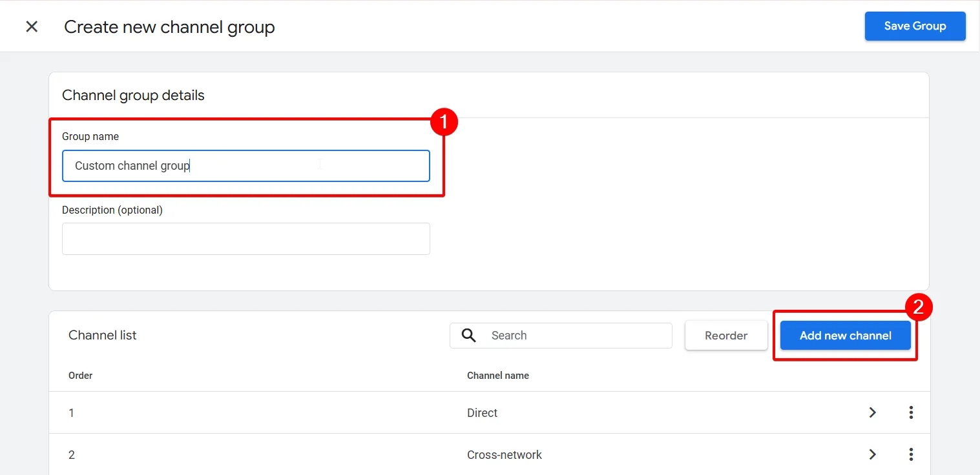This screenshot has height=475, width=980.
Task: Click the Order column header
Action: pyautogui.click(x=81, y=376)
